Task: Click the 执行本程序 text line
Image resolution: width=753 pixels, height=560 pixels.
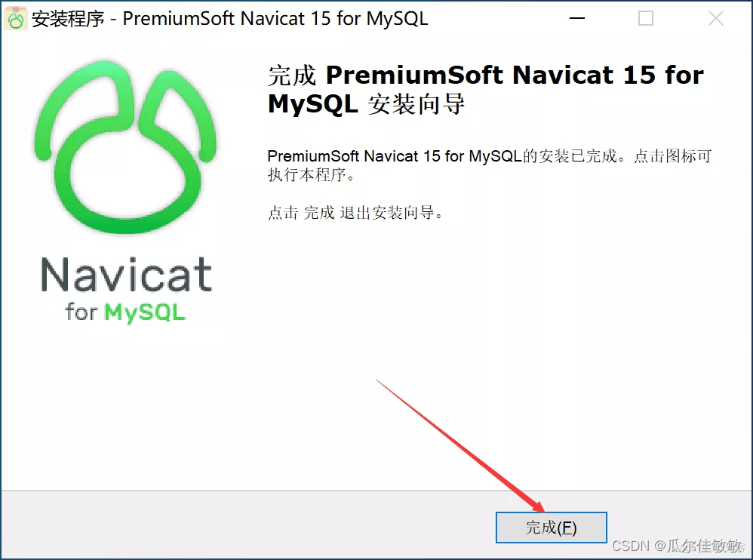Action: tap(311, 175)
